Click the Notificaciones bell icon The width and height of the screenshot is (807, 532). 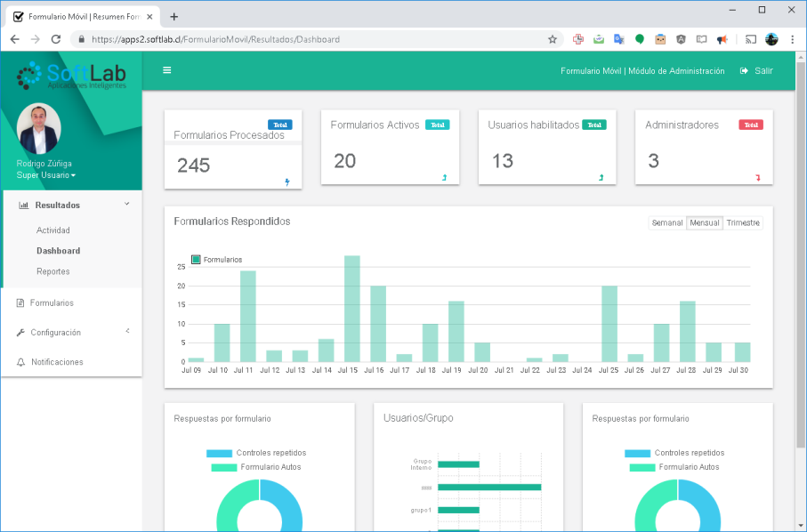click(20, 362)
